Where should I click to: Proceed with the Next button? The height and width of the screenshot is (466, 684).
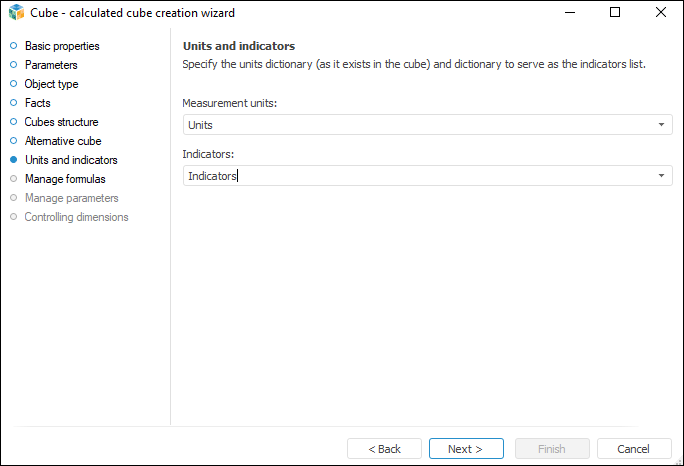pos(466,449)
